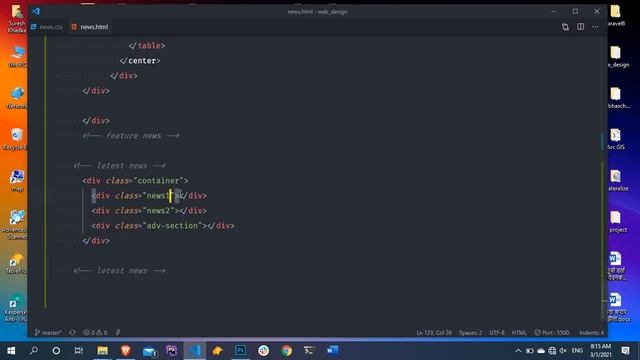Open Photoshop from taskbar
This screenshot has width=640, height=360.
[x=240, y=351]
